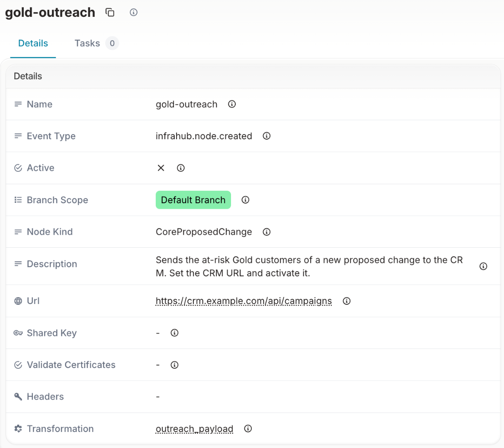This screenshot has height=448, width=504.
Task: Click the gold-outreach page title
Action: pos(50,13)
